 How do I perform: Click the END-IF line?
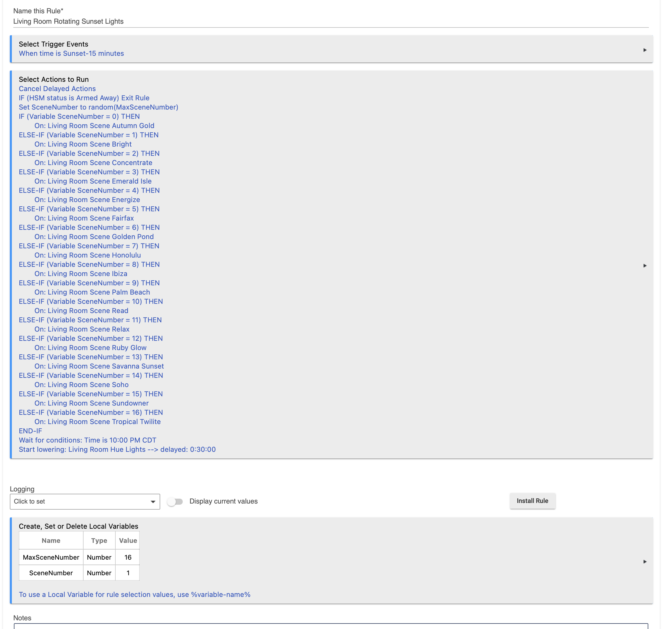(x=30, y=431)
